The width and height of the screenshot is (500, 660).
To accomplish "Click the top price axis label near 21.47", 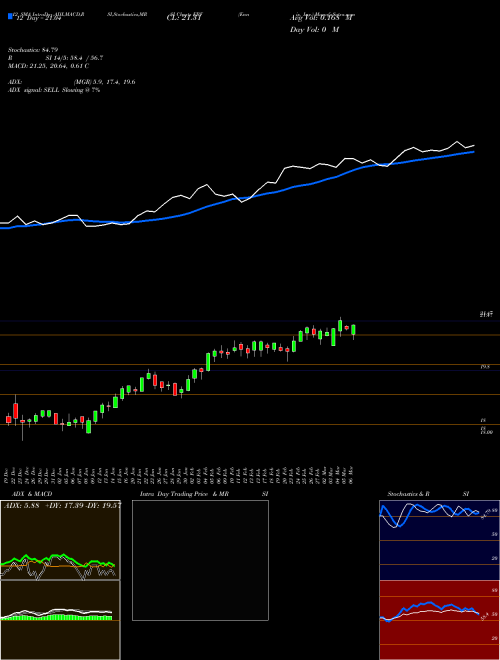I will pos(486,314).
